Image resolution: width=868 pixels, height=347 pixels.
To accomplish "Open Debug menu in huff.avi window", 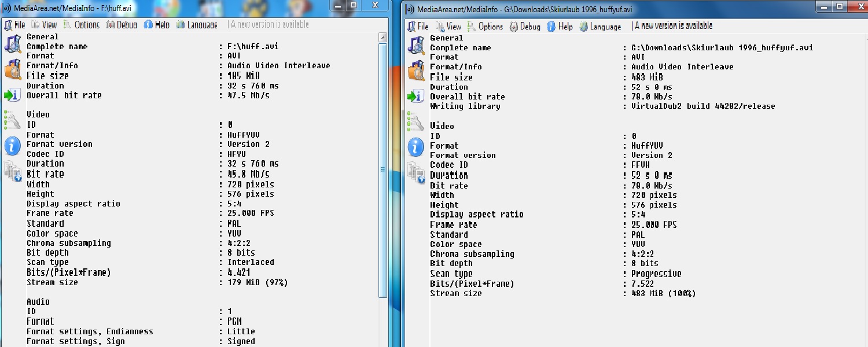I will [122, 24].
